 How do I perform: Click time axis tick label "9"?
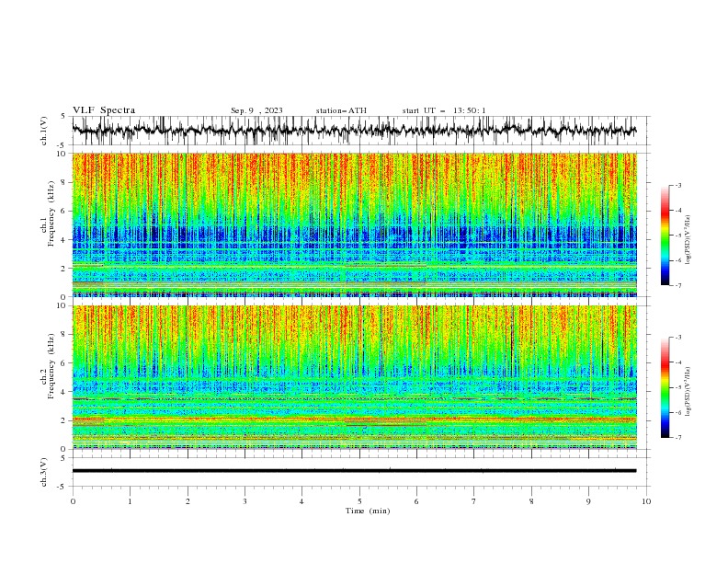[588, 501]
